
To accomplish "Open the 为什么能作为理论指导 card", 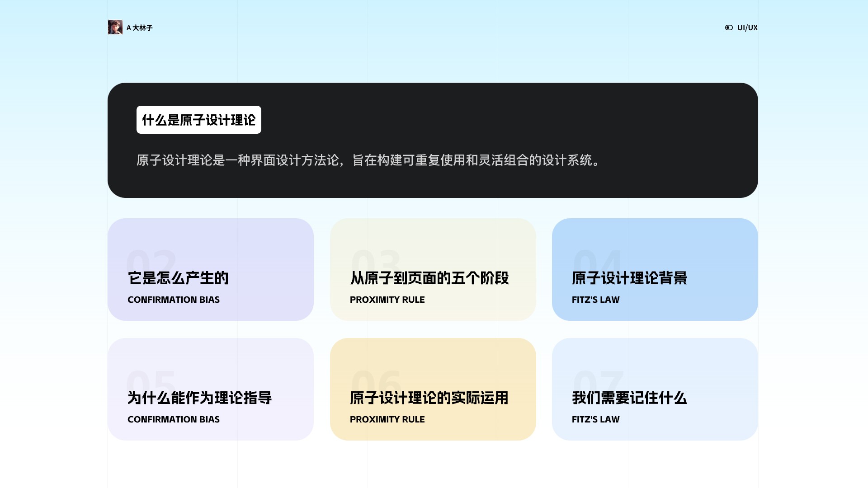I will tap(210, 389).
